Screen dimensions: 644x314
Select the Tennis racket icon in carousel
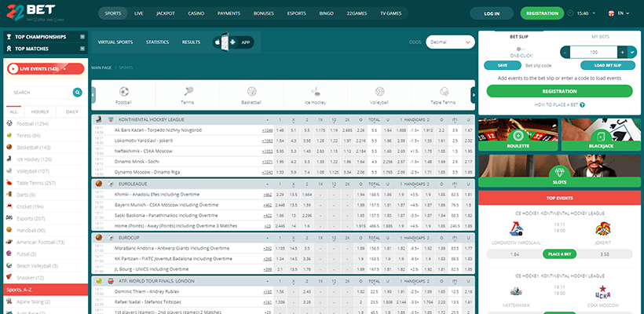[x=188, y=92]
